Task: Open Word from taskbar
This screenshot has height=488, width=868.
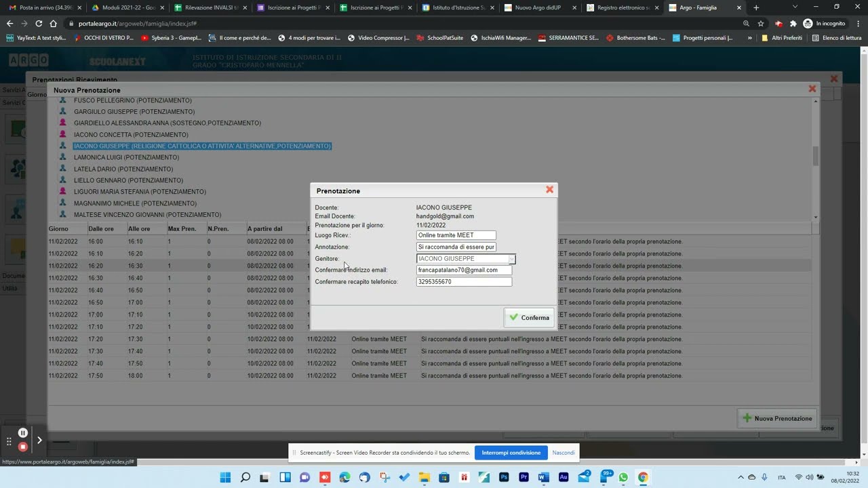Action: point(543,477)
